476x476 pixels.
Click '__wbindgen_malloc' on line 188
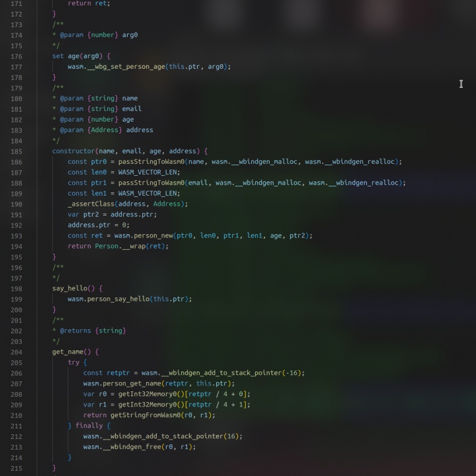click(270, 182)
